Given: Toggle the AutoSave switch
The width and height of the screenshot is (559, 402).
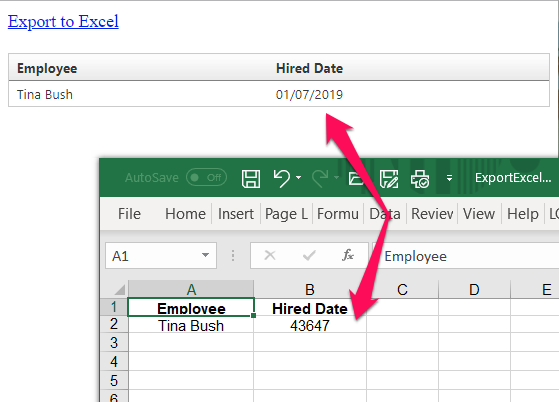Looking at the screenshot, I should (206, 177).
